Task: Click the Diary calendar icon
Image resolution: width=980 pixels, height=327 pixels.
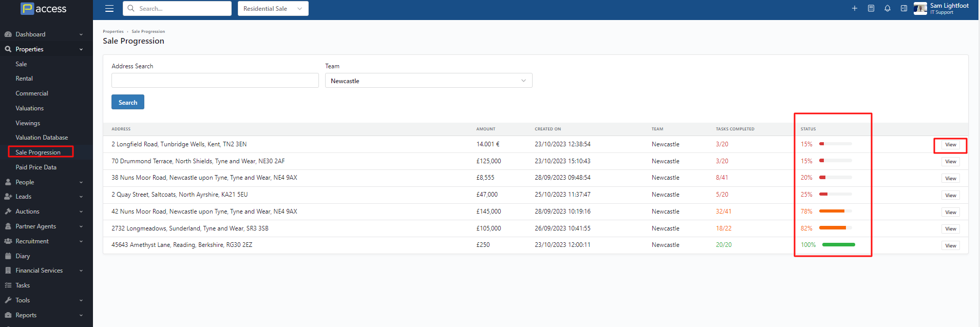Action: pos(8,256)
